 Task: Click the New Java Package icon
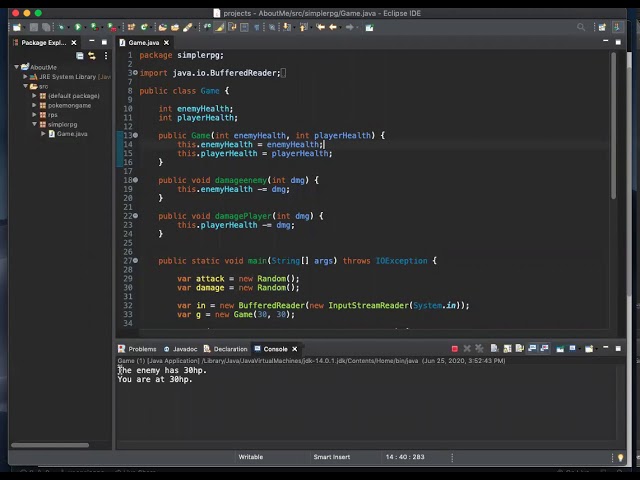(x=131, y=27)
